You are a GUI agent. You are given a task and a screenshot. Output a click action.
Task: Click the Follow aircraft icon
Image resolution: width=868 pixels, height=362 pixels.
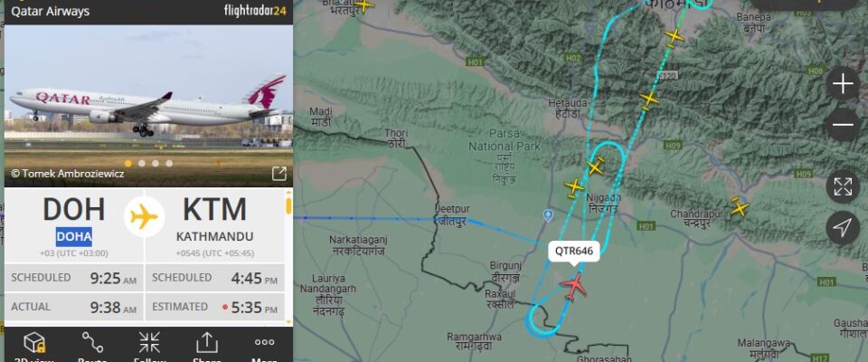[x=149, y=342]
